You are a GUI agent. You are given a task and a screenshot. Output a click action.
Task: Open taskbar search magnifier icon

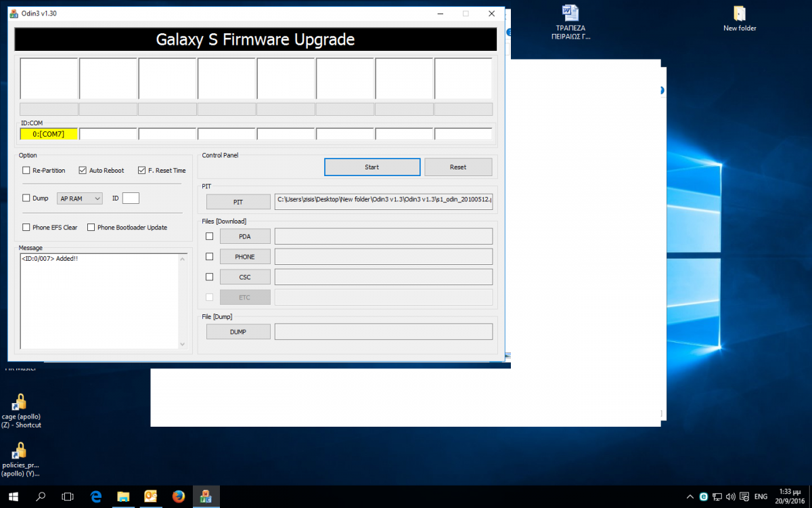point(41,496)
